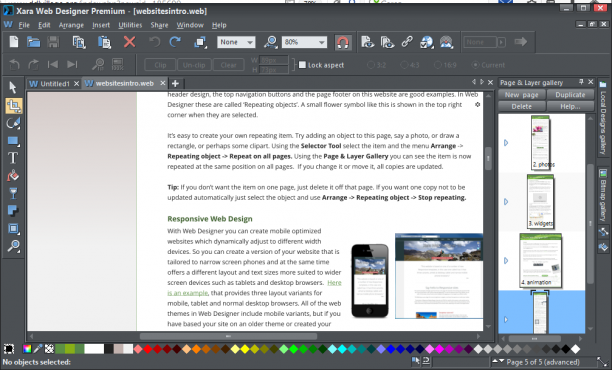Pick a color with the eyedropper icon
The width and height of the screenshot is (612, 370).
click(38, 349)
